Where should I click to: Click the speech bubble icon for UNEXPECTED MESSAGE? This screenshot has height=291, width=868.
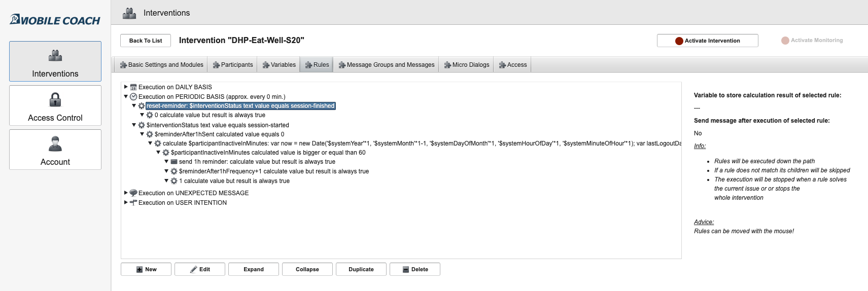tap(133, 193)
